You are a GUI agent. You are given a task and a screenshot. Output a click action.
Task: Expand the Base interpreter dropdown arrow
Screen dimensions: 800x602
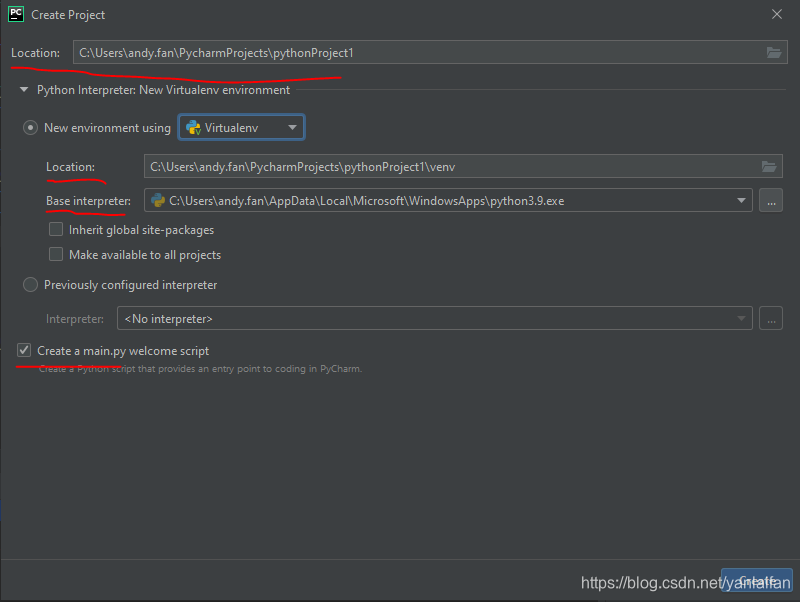point(741,200)
